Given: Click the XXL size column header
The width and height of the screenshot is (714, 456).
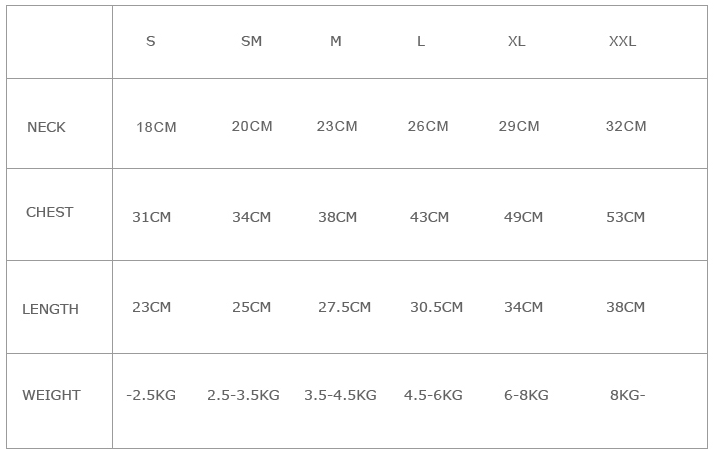Looking at the screenshot, I should point(622,41).
